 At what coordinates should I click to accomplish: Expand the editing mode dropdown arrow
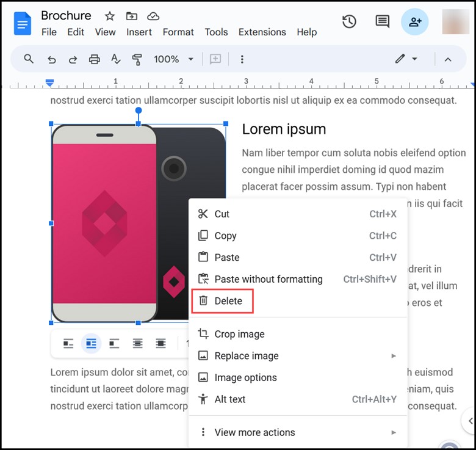pos(414,59)
